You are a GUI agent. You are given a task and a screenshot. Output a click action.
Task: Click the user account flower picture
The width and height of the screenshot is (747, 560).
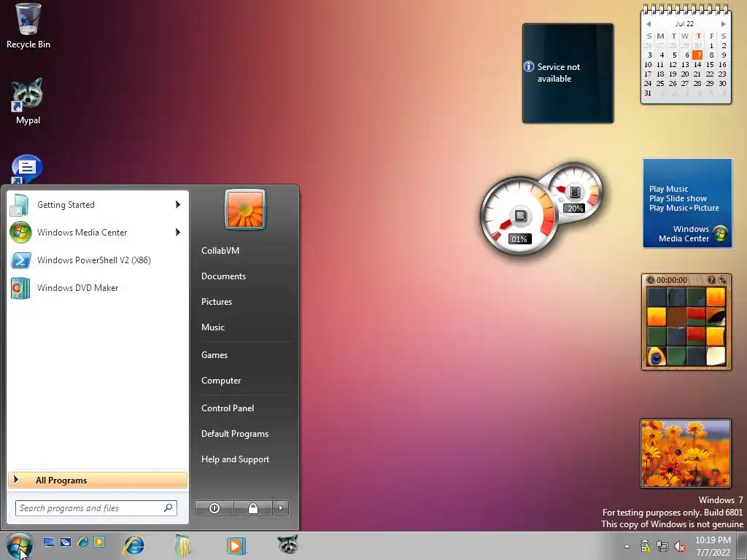pos(245,209)
